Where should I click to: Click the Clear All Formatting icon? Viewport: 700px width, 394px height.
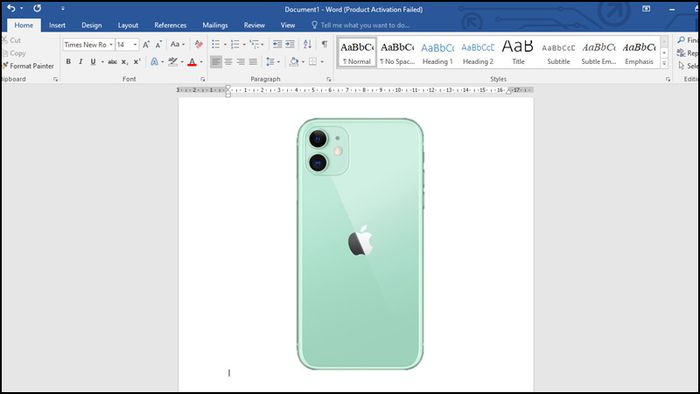point(199,44)
